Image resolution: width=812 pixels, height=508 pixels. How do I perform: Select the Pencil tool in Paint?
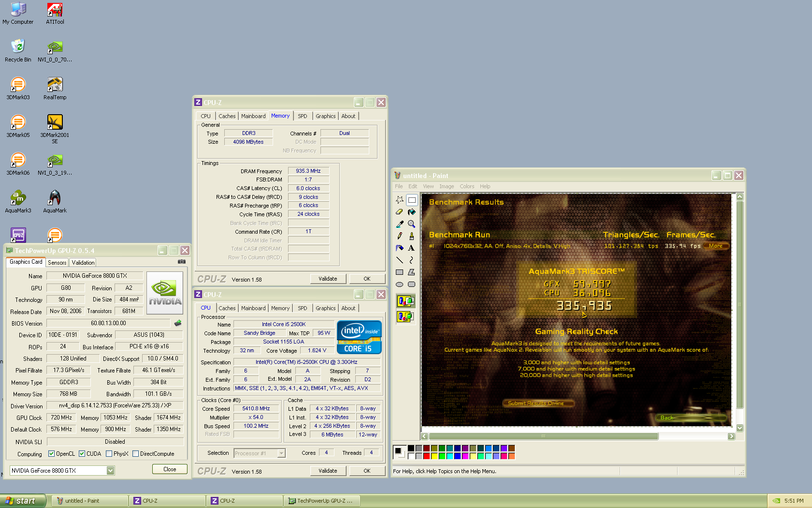click(400, 236)
